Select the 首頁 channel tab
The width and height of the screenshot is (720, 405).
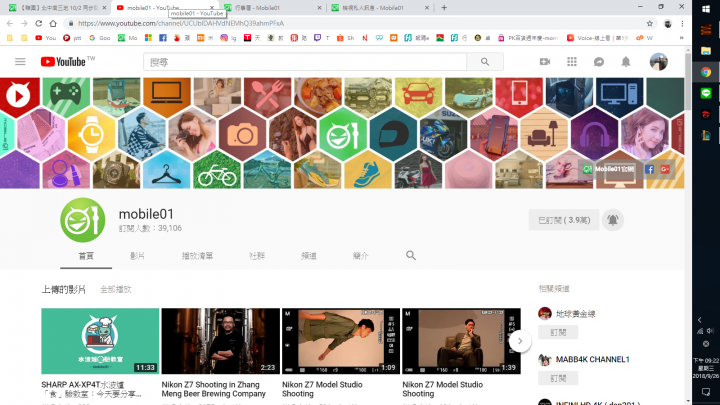[86, 256]
